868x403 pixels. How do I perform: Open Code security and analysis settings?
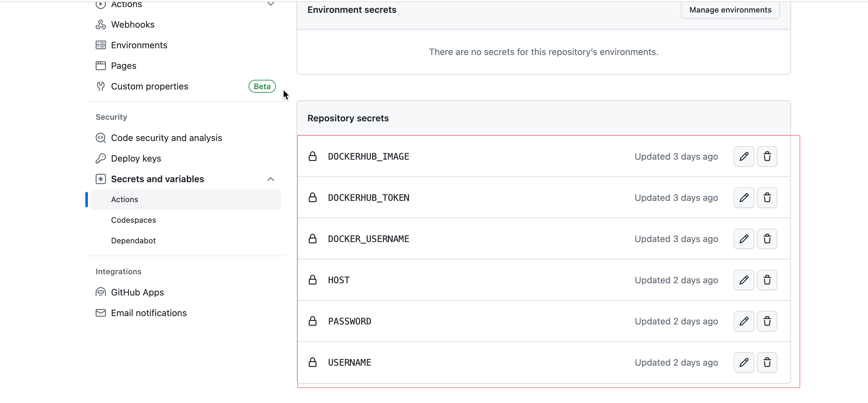(166, 138)
